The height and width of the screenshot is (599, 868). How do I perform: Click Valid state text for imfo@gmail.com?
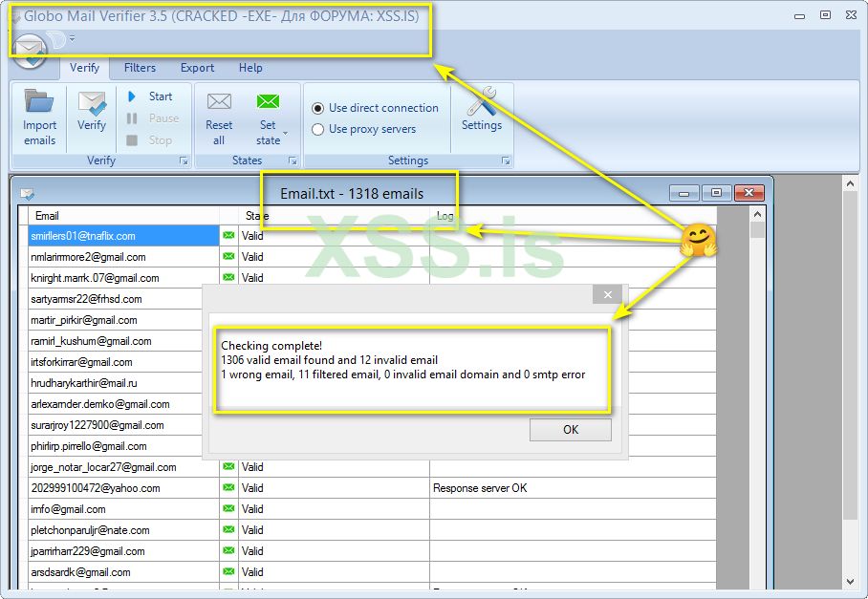252,509
